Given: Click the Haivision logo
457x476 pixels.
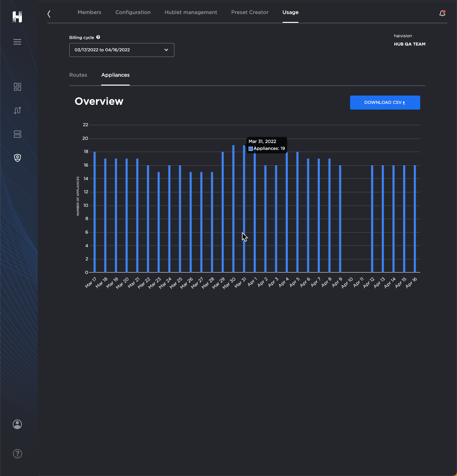Looking at the screenshot, I should point(17,17).
